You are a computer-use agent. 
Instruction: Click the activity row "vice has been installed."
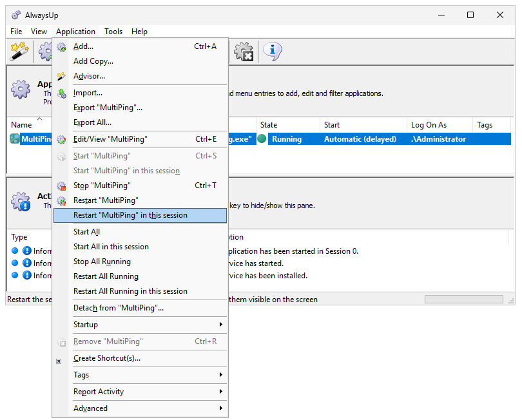267,276
